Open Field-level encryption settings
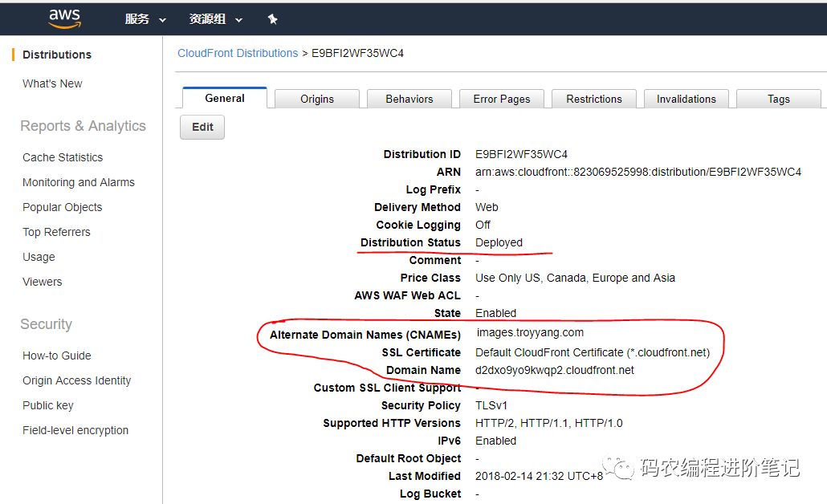This screenshot has height=504, width=827. 75,430
